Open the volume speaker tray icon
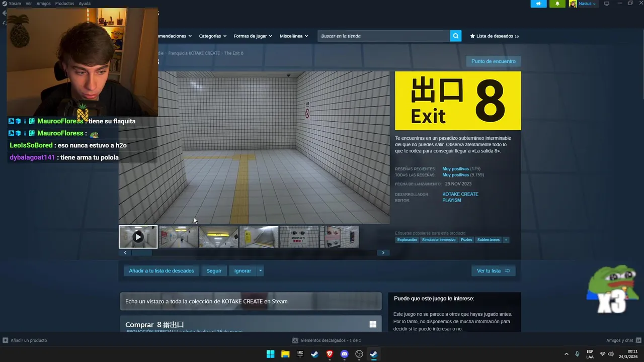The width and height of the screenshot is (644, 362). (611, 354)
